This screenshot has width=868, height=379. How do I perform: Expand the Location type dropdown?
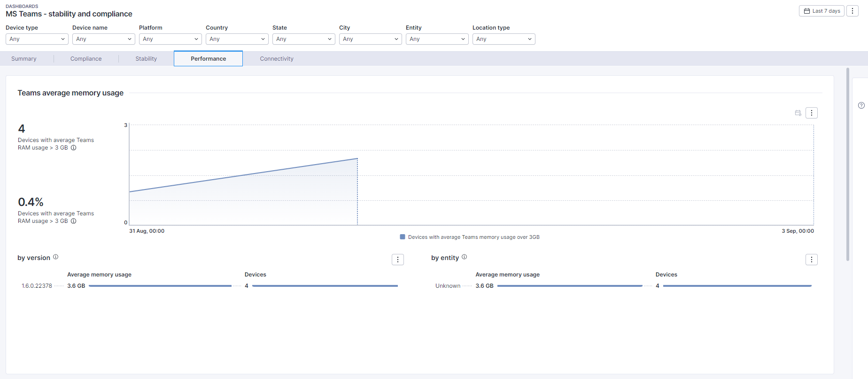[x=504, y=39]
